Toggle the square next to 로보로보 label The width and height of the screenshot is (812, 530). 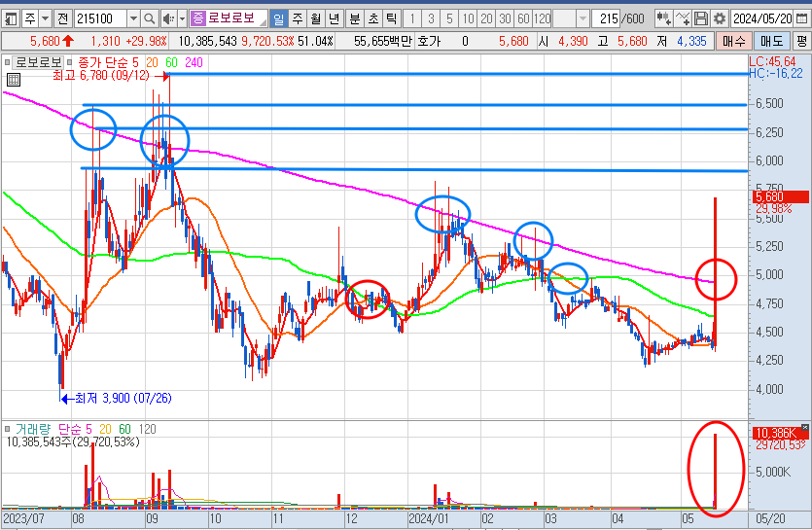click(x=7, y=62)
